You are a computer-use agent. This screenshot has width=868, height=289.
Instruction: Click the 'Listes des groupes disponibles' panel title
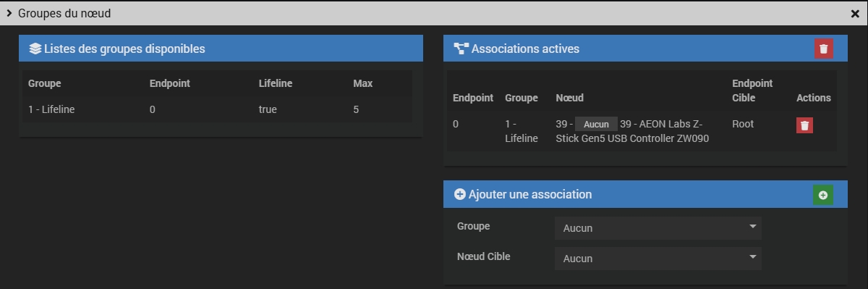click(x=124, y=49)
